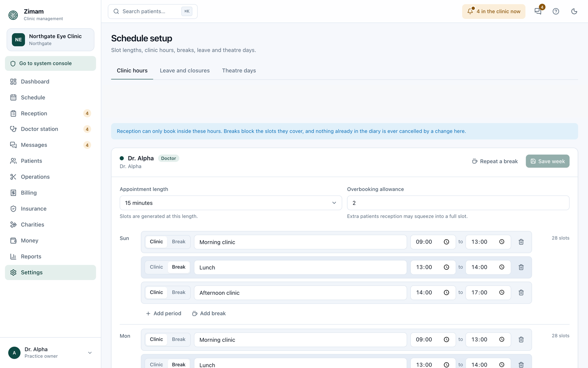588x368 pixels.
Task: Click Add break under Sunday
Action: coord(209,314)
